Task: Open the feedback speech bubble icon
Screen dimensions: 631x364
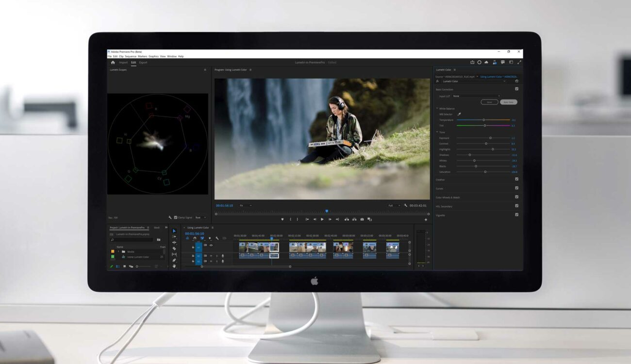Action: [503, 62]
